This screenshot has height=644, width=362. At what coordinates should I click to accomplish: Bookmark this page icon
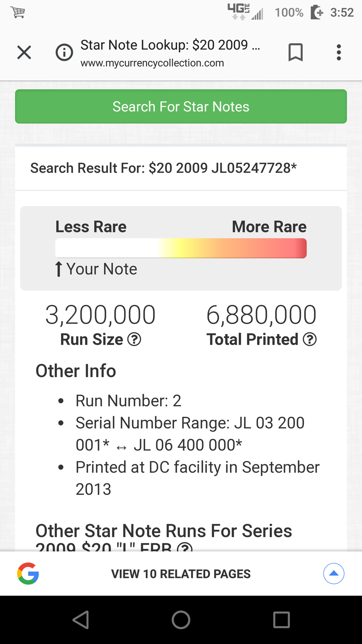pyautogui.click(x=295, y=52)
